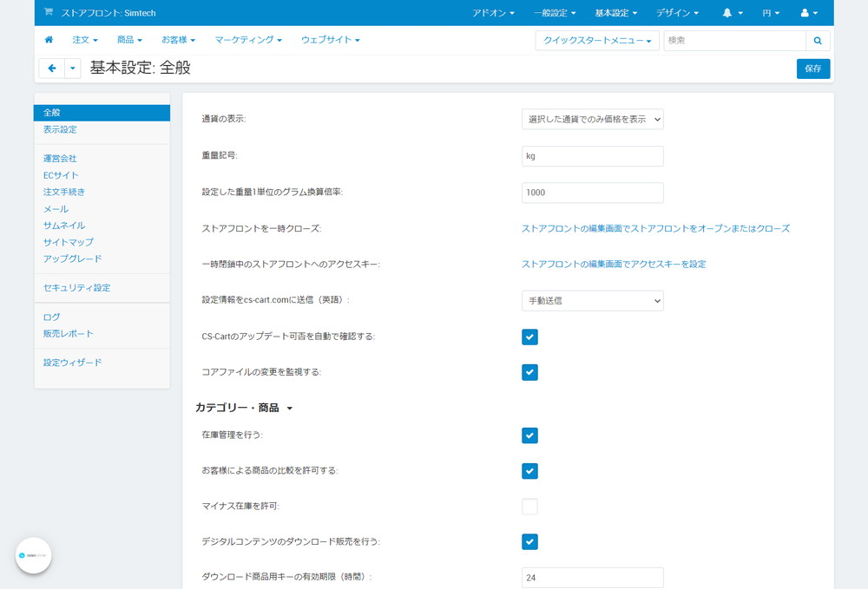This screenshot has width=868, height=589.
Task: Toggle core file change monitoring checkbox
Action: point(529,372)
